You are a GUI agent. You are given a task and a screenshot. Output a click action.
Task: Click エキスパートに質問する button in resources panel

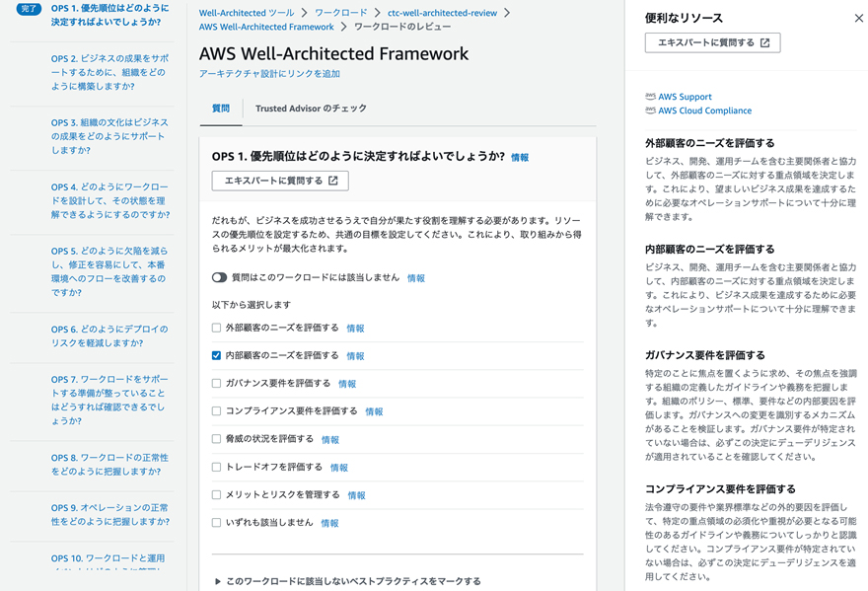(x=712, y=42)
